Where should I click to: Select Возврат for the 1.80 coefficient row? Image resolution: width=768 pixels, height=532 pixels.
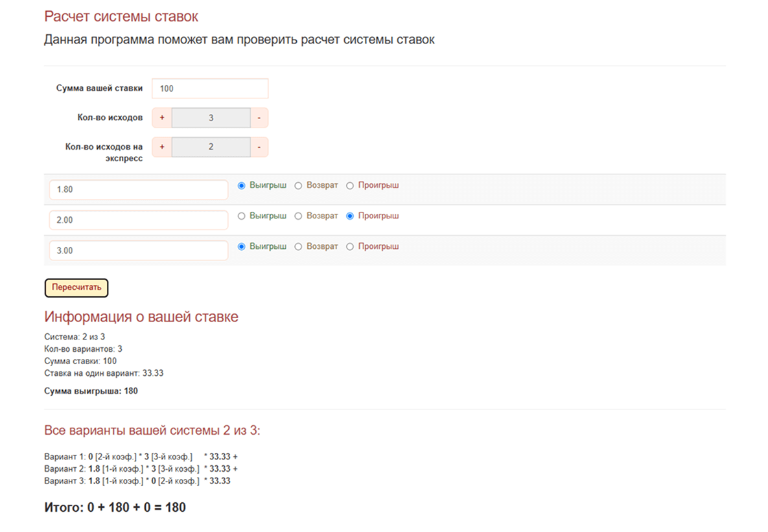point(298,185)
